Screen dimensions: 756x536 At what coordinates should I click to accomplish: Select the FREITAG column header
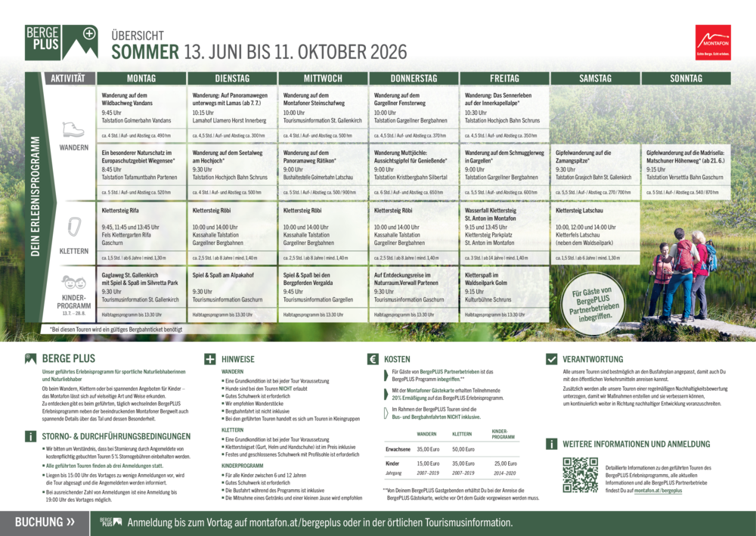[x=504, y=79]
